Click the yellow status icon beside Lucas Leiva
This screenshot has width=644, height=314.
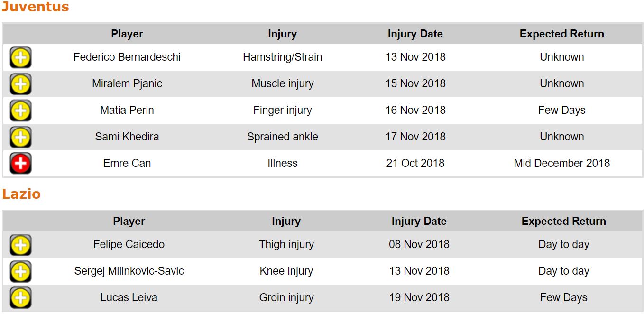click(x=20, y=298)
